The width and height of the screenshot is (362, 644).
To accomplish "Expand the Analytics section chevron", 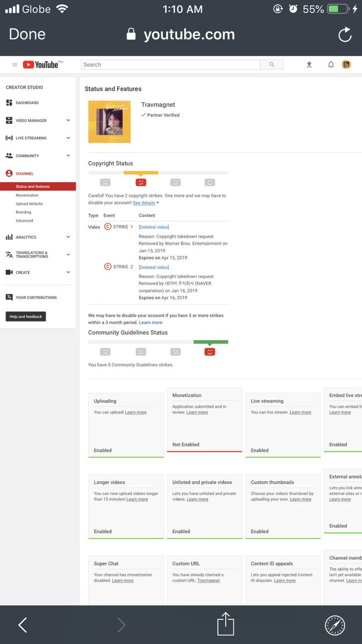I will 68,237.
